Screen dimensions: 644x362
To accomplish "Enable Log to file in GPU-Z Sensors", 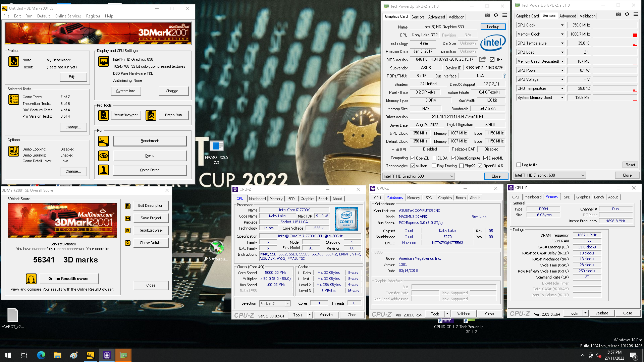I will coord(519,165).
